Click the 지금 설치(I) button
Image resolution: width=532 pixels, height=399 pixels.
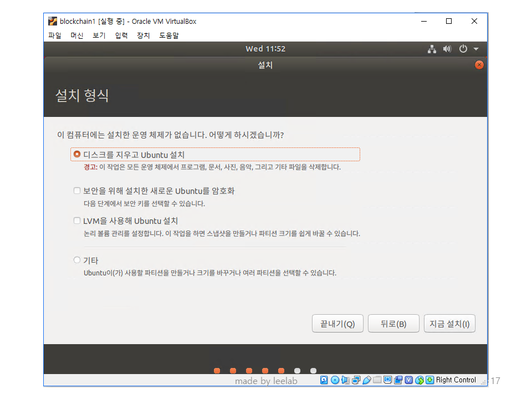point(449,324)
